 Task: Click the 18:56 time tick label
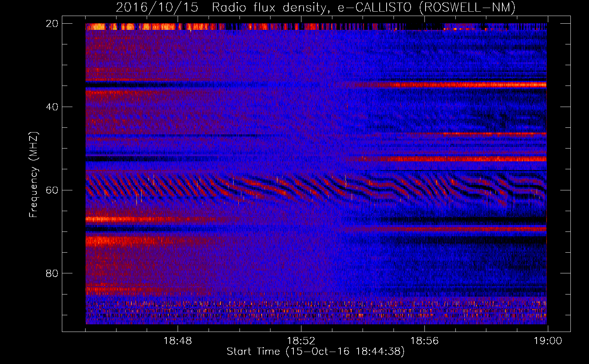pos(424,341)
